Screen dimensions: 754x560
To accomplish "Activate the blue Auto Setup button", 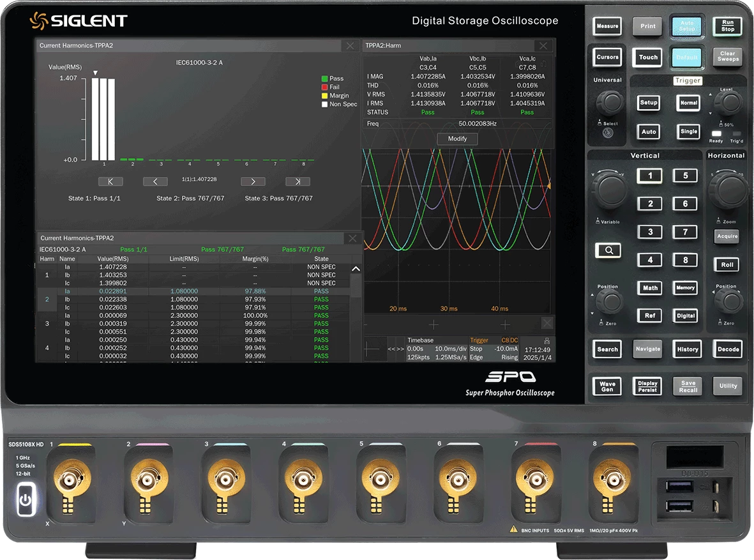I will 687,26.
